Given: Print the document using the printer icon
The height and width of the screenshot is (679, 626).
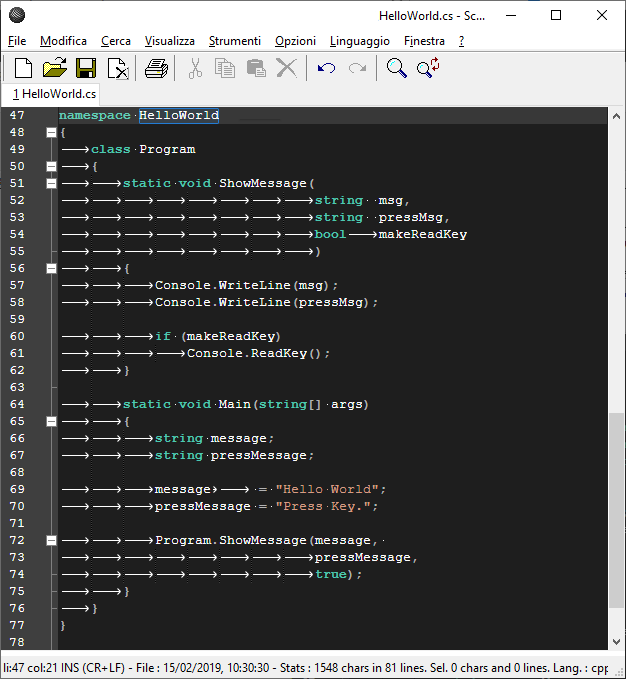Looking at the screenshot, I should point(156,68).
